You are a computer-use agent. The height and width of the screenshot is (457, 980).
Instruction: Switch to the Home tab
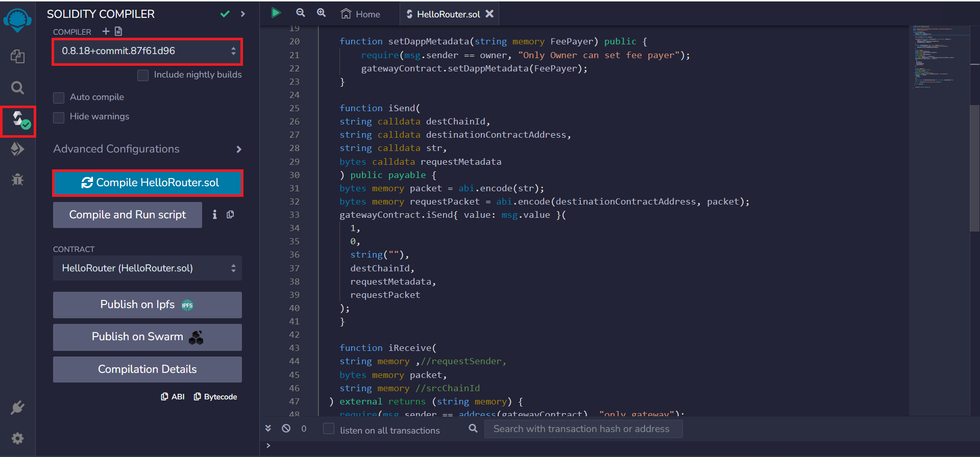click(x=361, y=14)
